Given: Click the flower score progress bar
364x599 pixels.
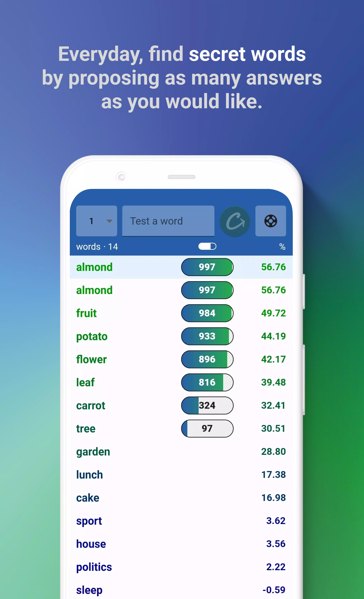Looking at the screenshot, I should 208,359.
